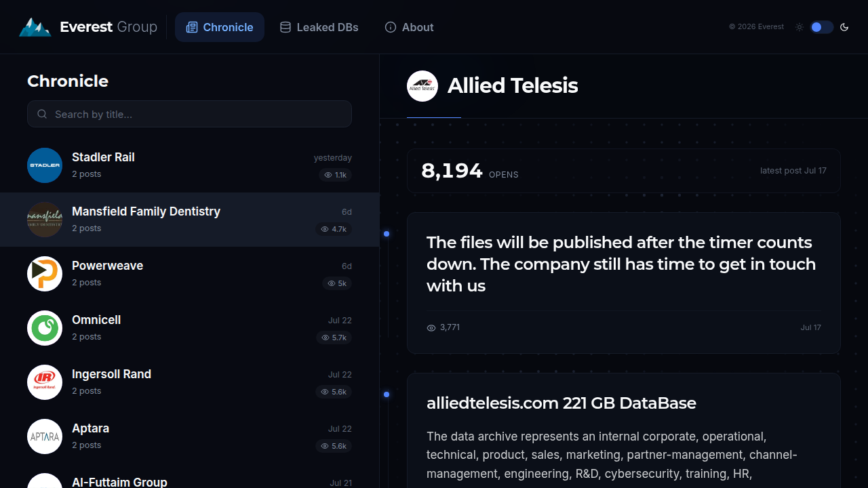868x488 pixels.
Task: Click the Everest Group mountain logo
Action: [x=35, y=27]
